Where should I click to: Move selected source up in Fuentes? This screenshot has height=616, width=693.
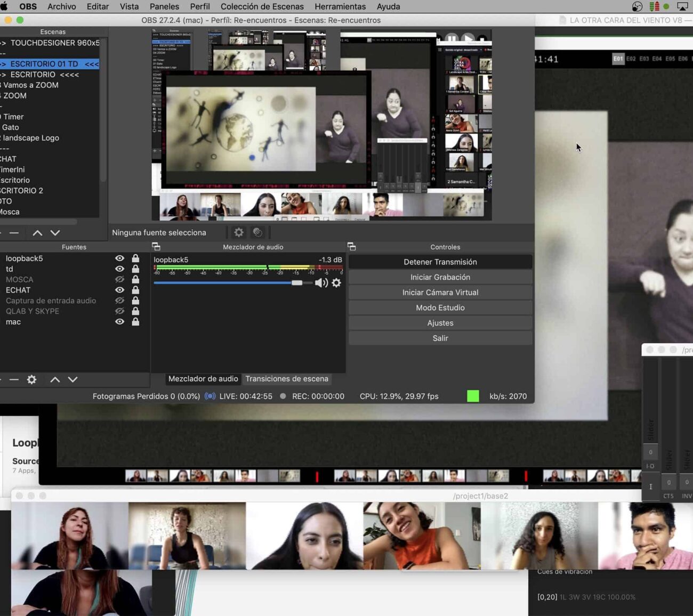click(x=55, y=379)
